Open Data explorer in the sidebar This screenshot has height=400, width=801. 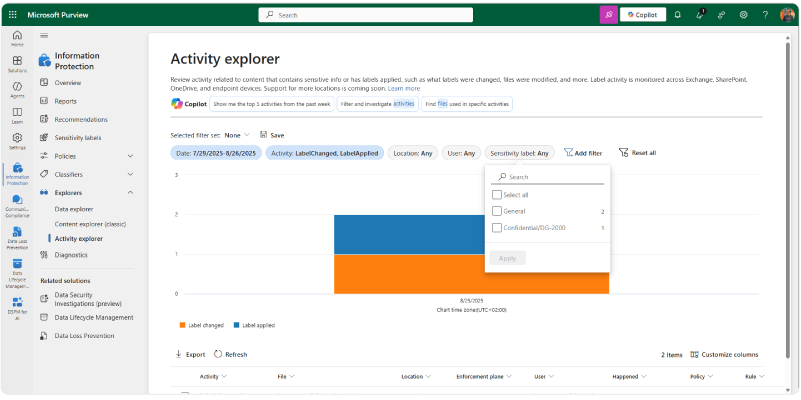click(74, 209)
